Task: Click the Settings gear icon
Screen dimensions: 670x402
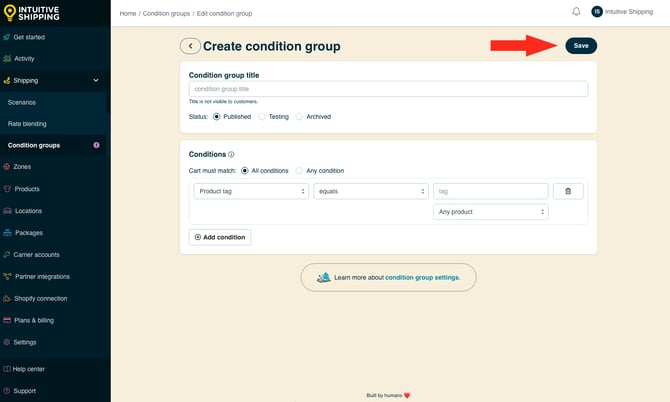Action: [x=6, y=342]
